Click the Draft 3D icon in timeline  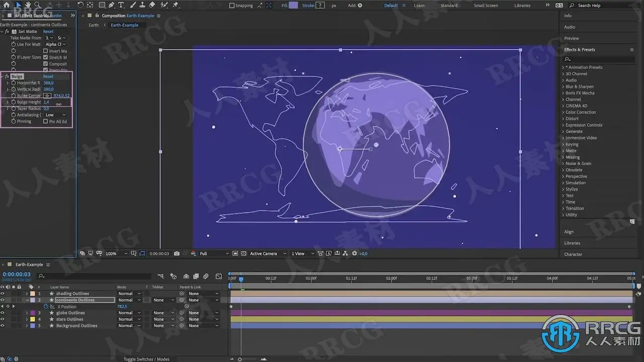tap(173, 276)
